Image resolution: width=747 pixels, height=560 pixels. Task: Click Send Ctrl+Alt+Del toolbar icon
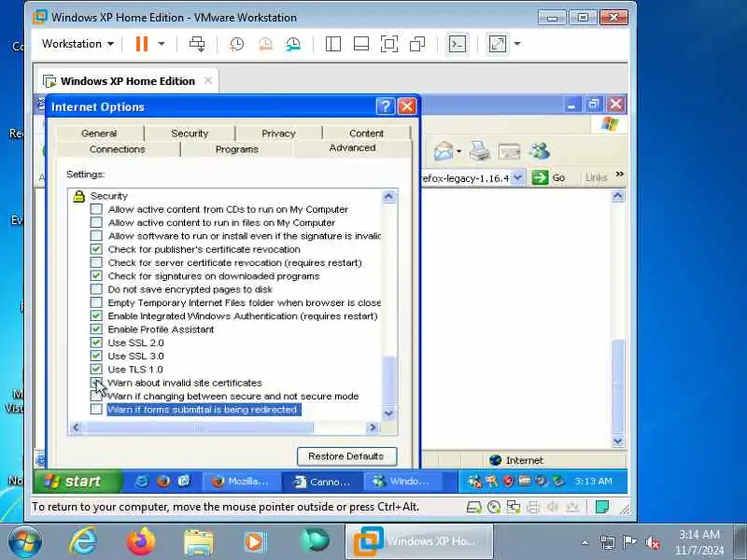pos(197,44)
